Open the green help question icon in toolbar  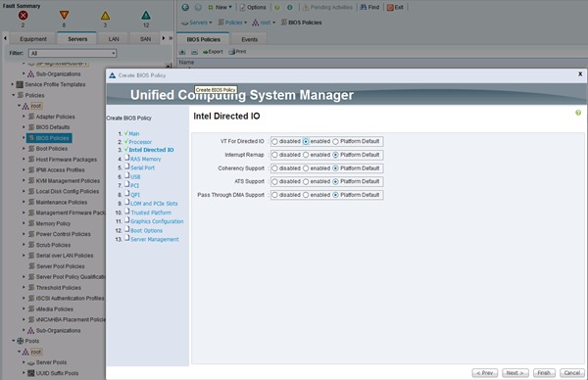coord(277,7)
